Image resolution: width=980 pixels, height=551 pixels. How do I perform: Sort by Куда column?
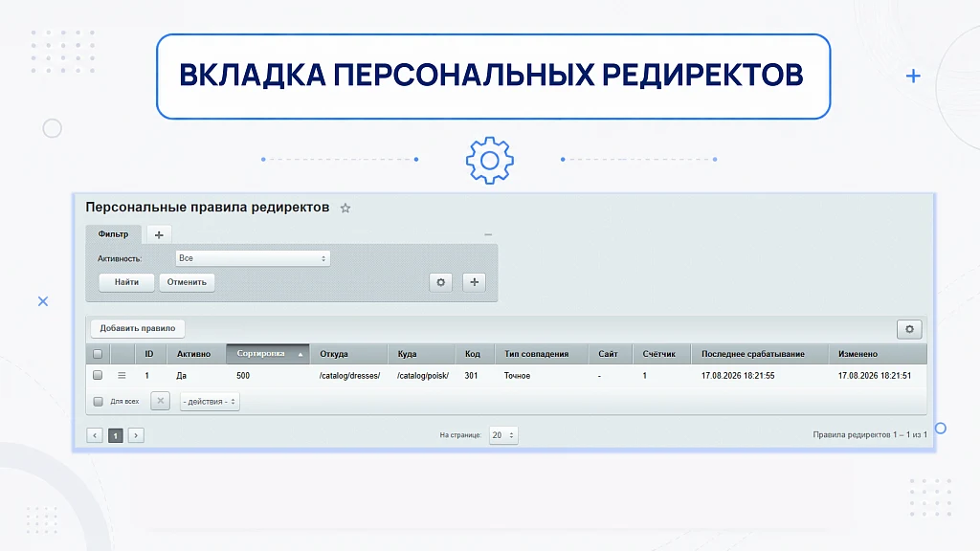421,354
